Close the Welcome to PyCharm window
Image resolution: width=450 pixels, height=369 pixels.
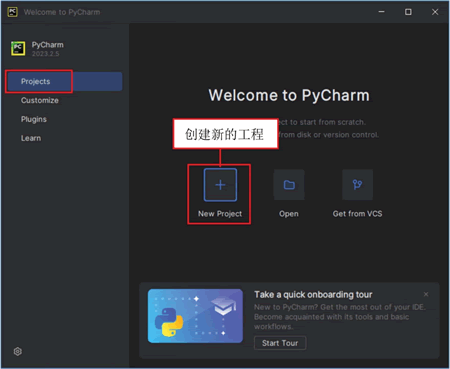click(435, 12)
